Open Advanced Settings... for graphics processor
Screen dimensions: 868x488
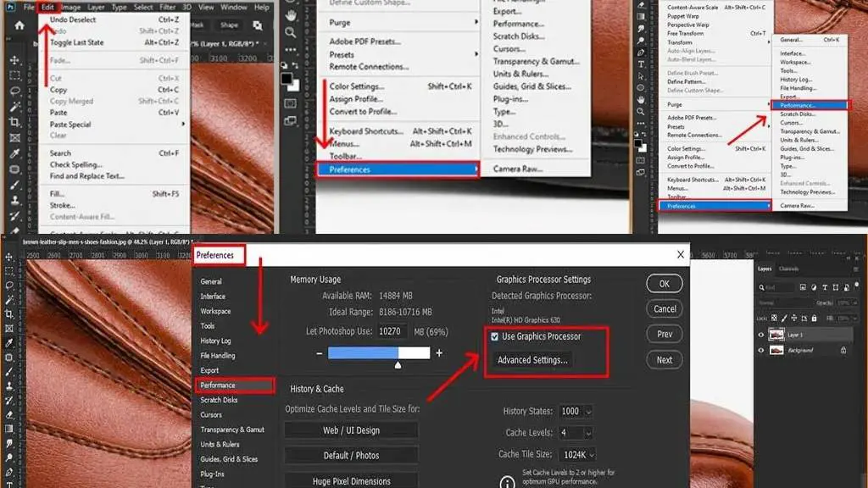click(532, 360)
